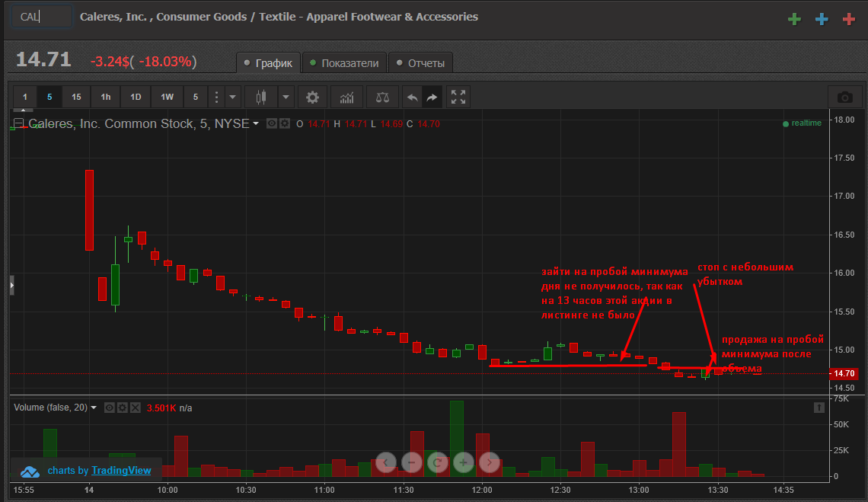The height and width of the screenshot is (502, 868).
Task: Hide the Volume indicator
Action: [x=110, y=408]
